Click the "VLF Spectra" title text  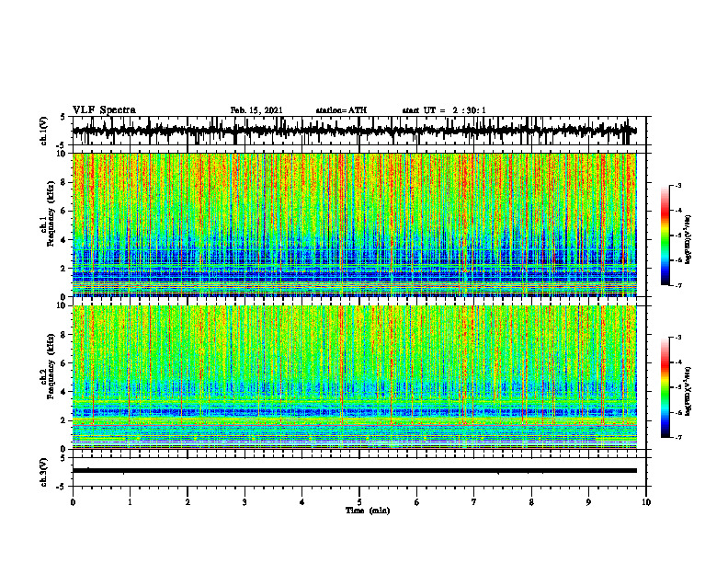[104, 110]
